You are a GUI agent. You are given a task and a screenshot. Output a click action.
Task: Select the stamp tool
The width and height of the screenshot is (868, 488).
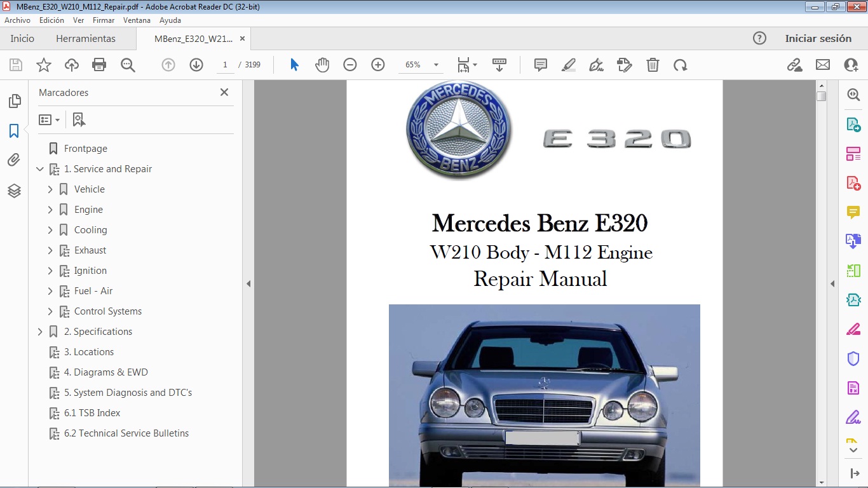pyautogui.click(x=624, y=64)
